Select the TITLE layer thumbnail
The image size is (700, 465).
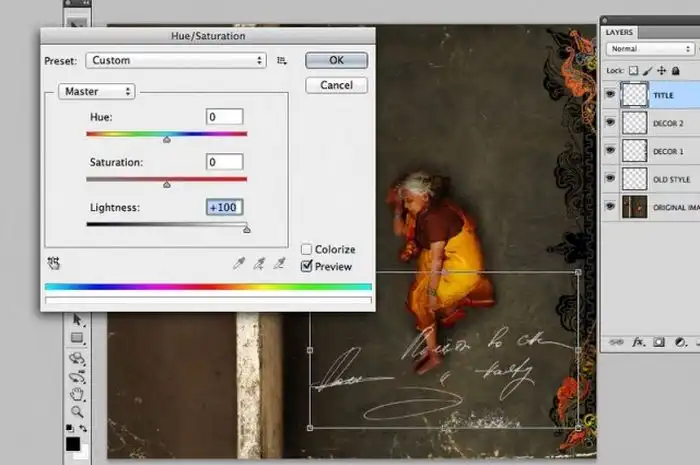tap(634, 95)
